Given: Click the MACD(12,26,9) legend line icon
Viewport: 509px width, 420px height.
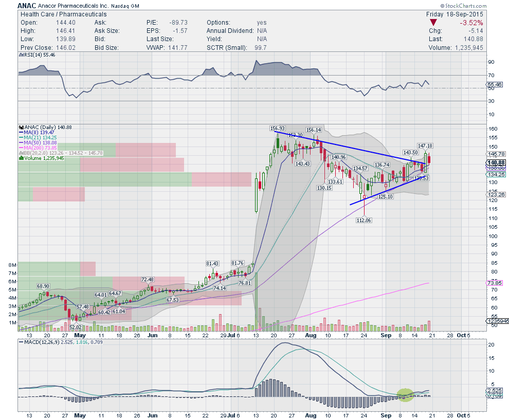Looking at the screenshot, I should tap(21, 342).
